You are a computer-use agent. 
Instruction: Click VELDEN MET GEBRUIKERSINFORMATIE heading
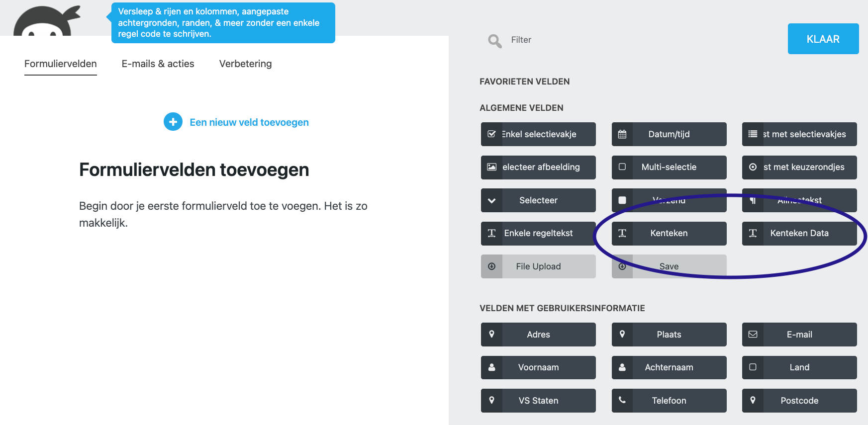pos(562,308)
